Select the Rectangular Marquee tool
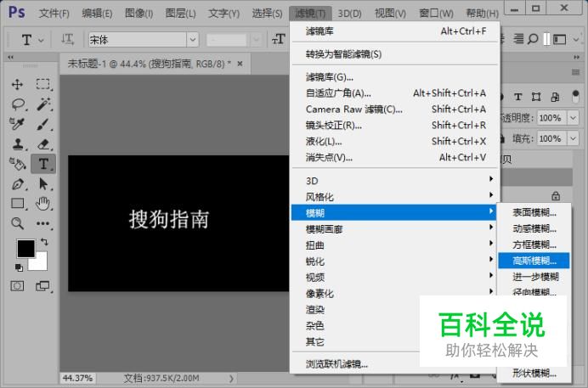588x388 pixels. click(43, 84)
